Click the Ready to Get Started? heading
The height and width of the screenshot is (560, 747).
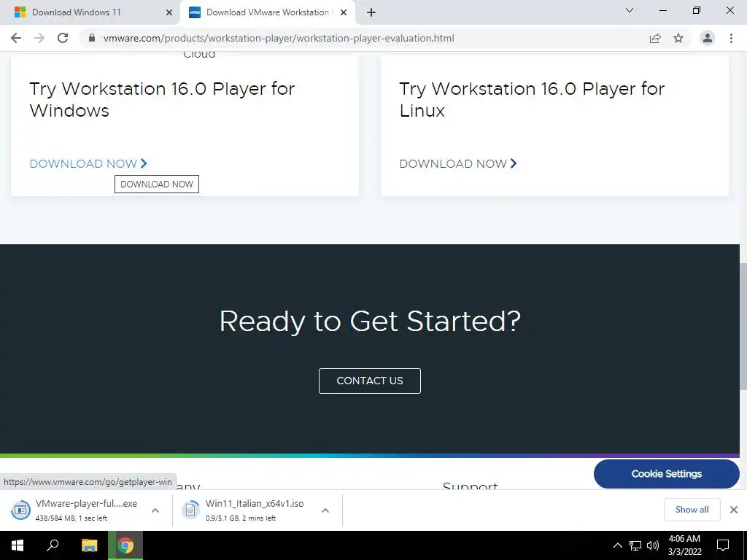click(x=370, y=322)
